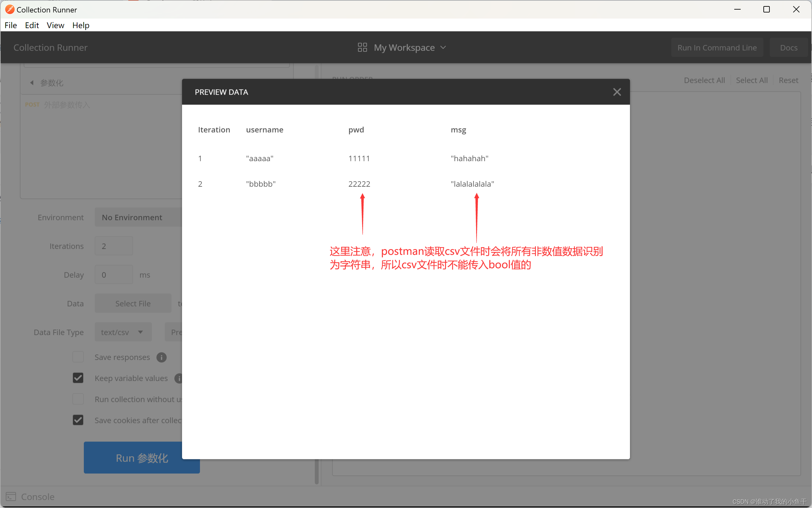Click the workspace grid icon
This screenshot has width=812, height=508.
tap(362, 47)
